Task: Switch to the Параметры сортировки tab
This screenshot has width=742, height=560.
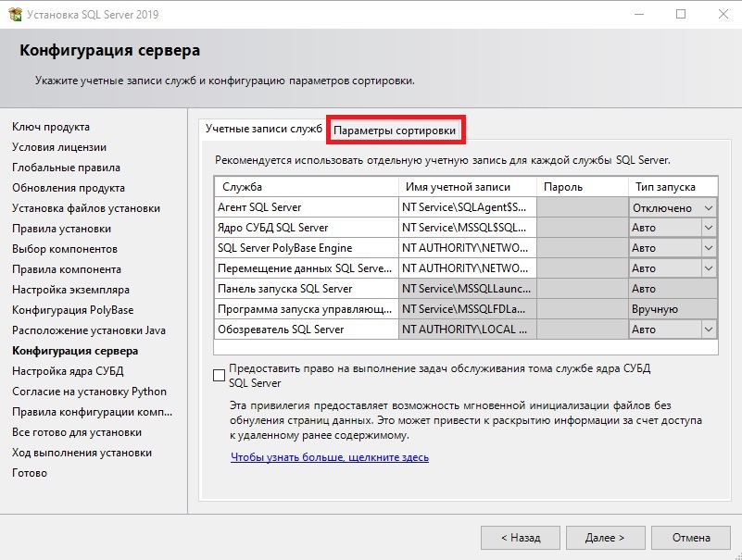Action: click(x=395, y=131)
